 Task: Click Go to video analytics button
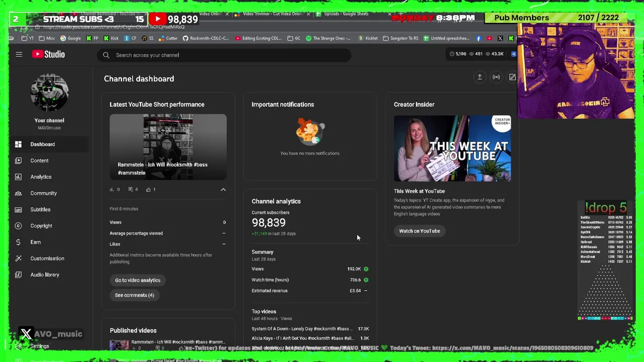point(138,280)
